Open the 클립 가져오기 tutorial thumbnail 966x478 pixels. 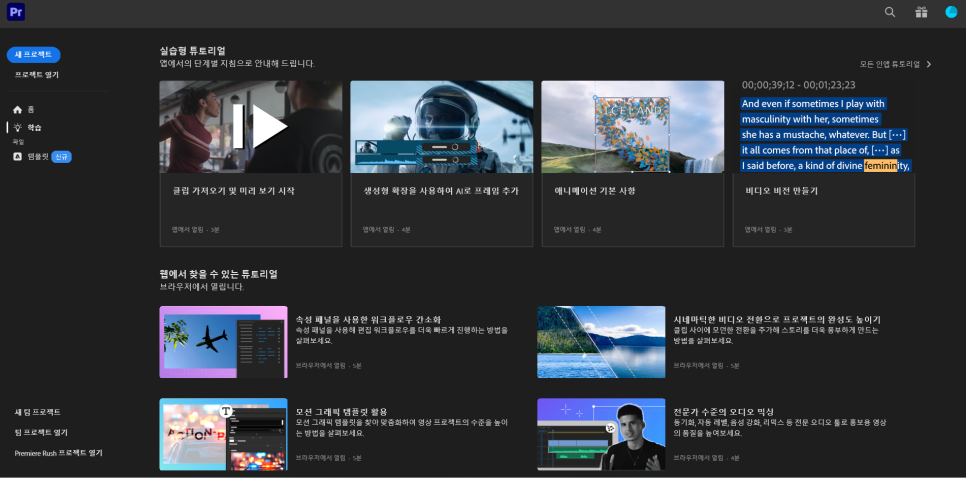click(251, 127)
